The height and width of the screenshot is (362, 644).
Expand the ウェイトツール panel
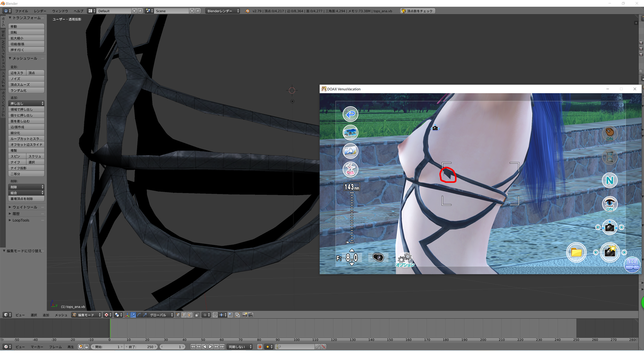[x=25, y=207]
